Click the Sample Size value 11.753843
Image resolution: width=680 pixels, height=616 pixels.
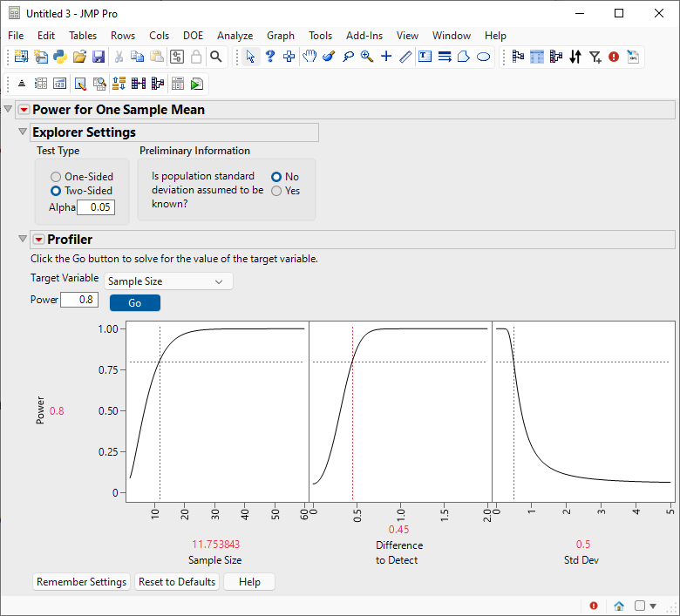click(x=216, y=544)
